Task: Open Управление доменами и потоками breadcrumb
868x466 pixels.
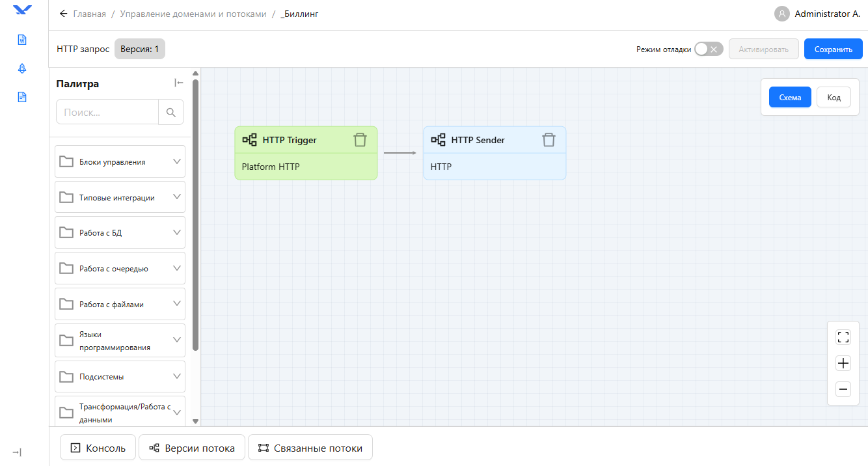Action: 193,14
